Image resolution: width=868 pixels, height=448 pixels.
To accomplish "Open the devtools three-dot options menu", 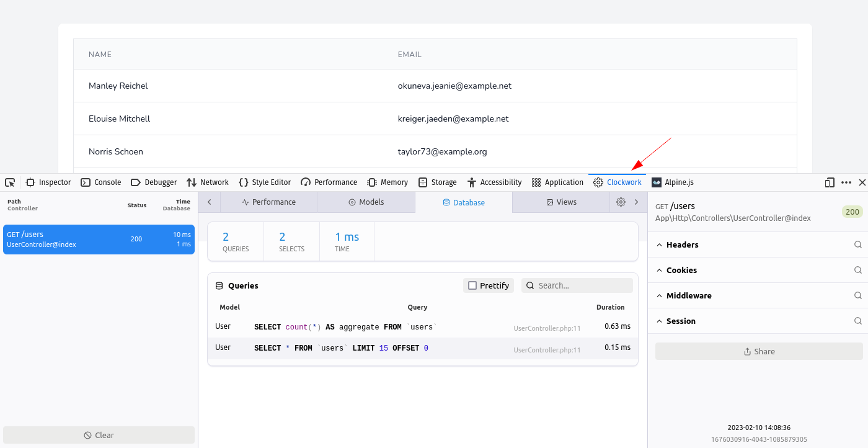I will (846, 182).
